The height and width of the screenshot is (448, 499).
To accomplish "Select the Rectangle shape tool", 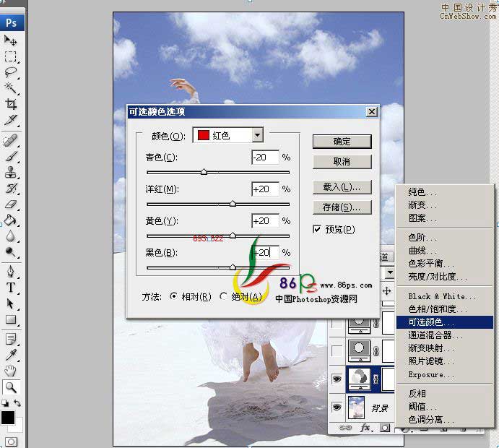I will pyautogui.click(x=10, y=319).
